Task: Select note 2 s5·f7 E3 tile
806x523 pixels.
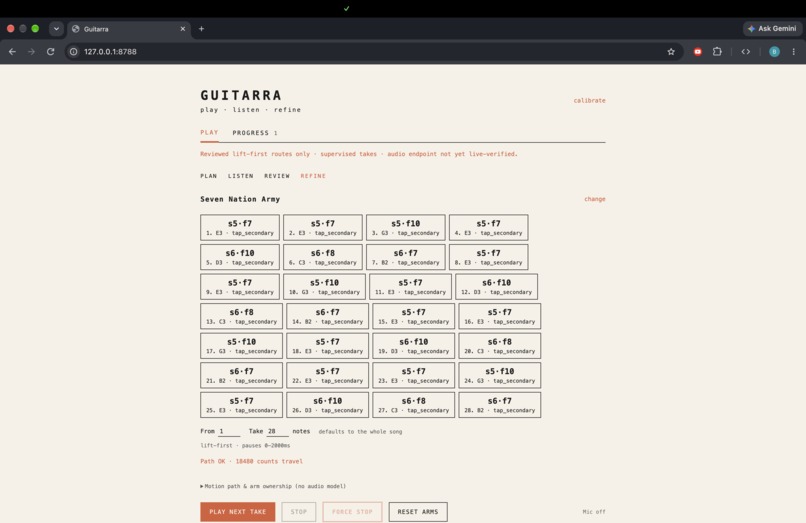Action: click(x=323, y=227)
